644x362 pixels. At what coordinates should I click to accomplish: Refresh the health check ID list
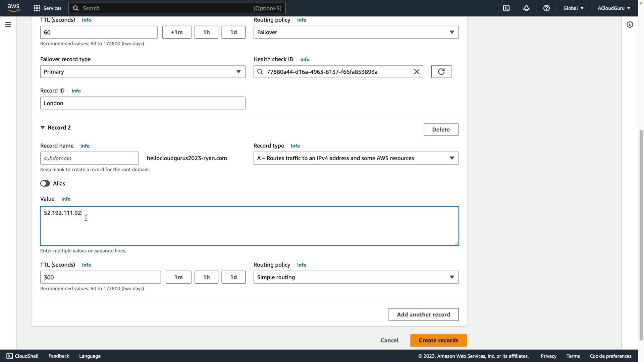coord(441,72)
